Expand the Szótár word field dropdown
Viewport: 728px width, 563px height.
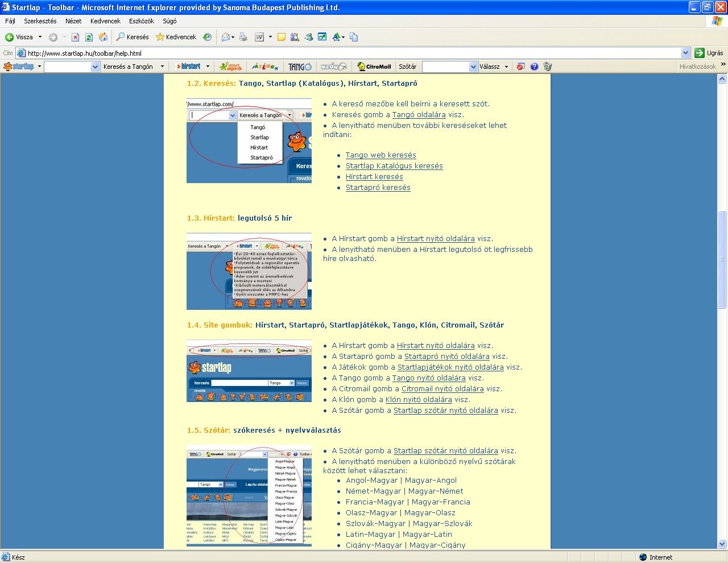tap(473, 67)
